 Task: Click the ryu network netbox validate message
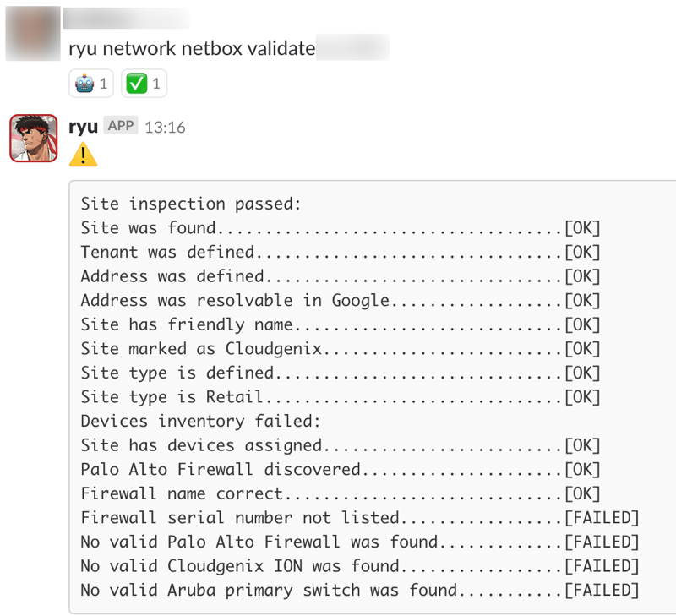tap(192, 48)
